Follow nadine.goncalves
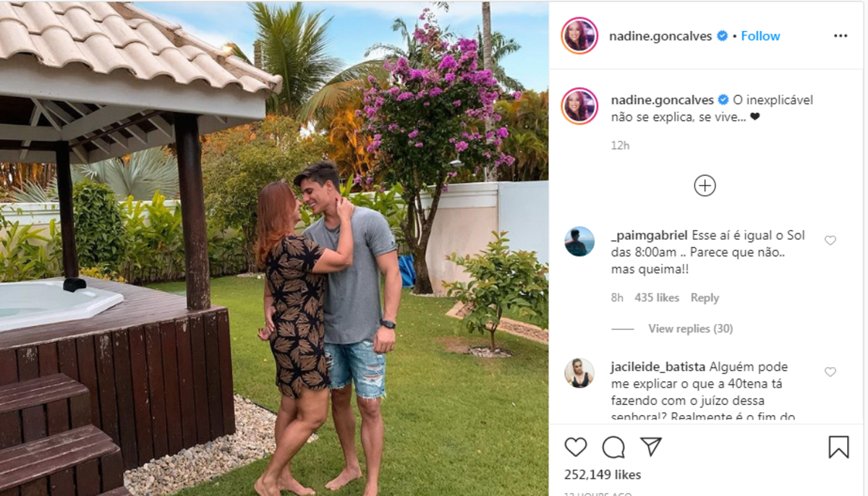The width and height of the screenshot is (868, 496). pyautogui.click(x=760, y=36)
